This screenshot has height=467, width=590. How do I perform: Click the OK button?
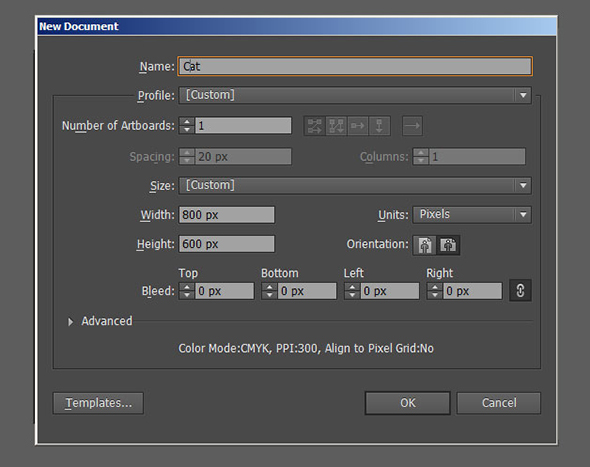click(408, 403)
